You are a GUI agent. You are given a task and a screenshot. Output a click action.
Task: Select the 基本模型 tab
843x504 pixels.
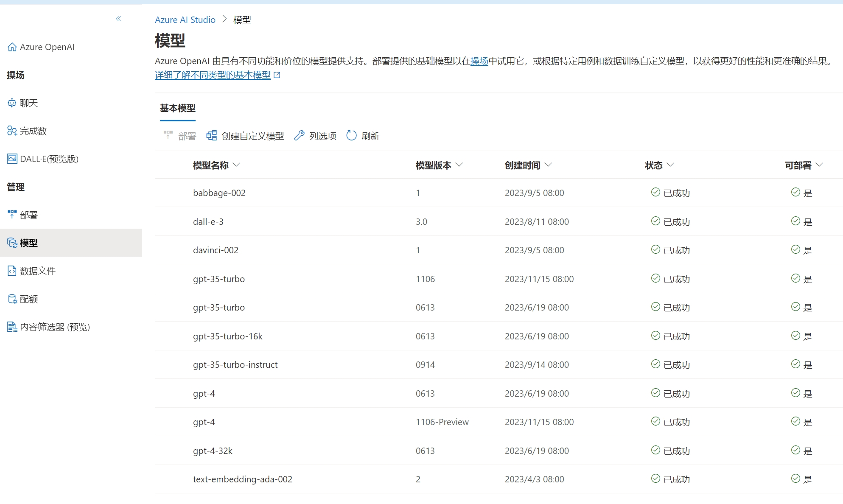177,109
